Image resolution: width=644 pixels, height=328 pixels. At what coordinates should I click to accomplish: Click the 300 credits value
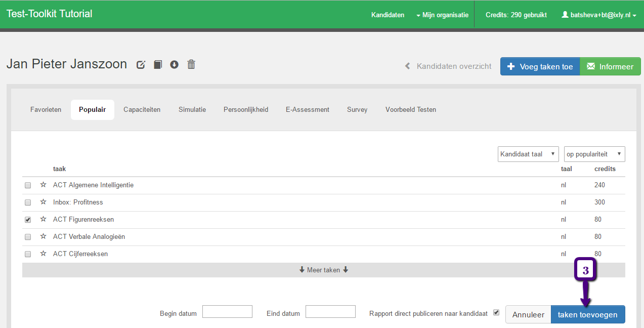point(600,202)
